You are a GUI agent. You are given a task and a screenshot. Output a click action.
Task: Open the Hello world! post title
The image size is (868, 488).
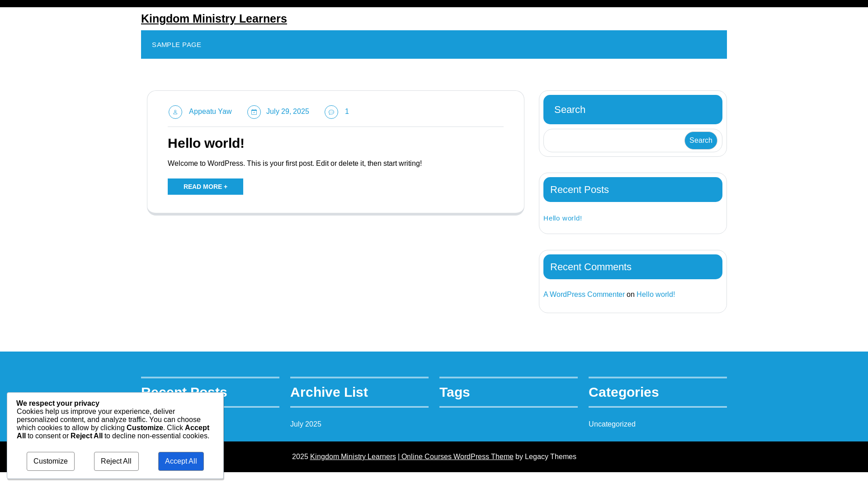206,143
